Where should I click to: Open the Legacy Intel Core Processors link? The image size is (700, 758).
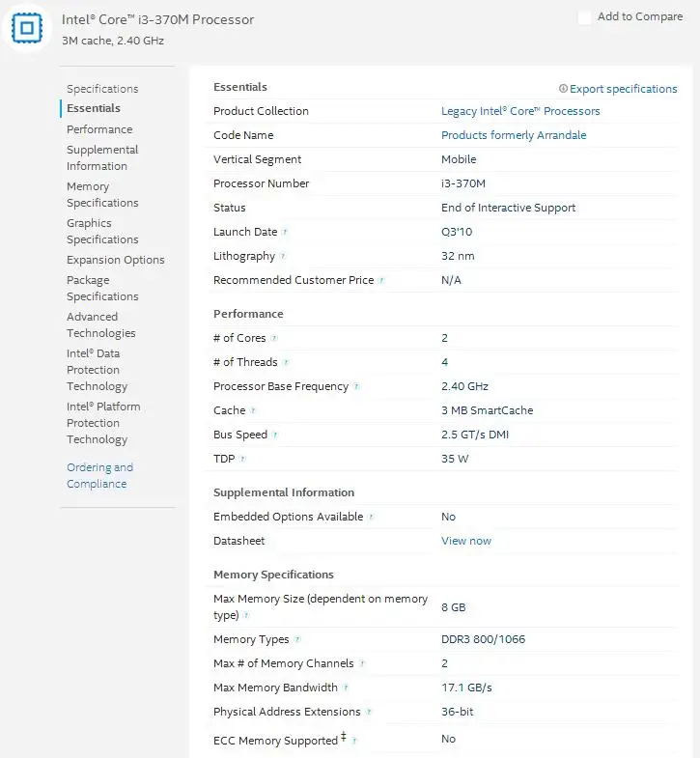[x=520, y=111]
